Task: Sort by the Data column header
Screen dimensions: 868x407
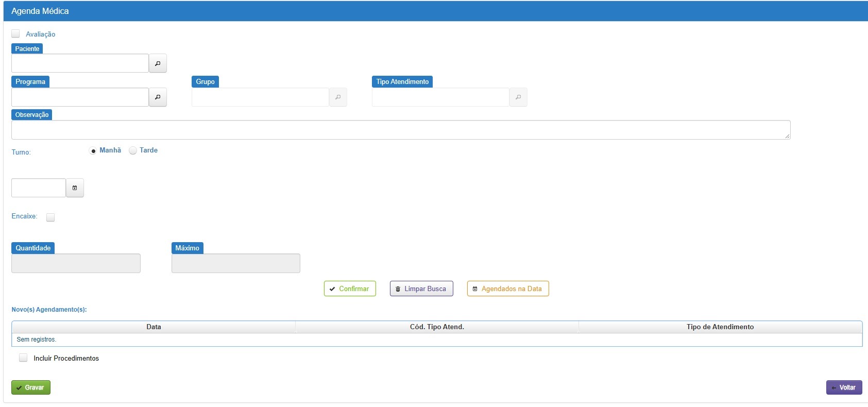Action: click(x=154, y=327)
